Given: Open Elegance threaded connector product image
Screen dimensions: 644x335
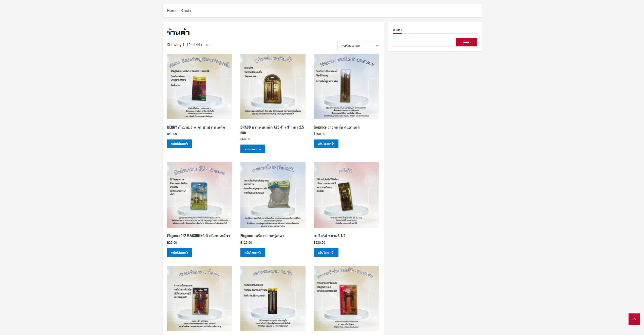Looking at the screenshot, I should tap(200, 195).
